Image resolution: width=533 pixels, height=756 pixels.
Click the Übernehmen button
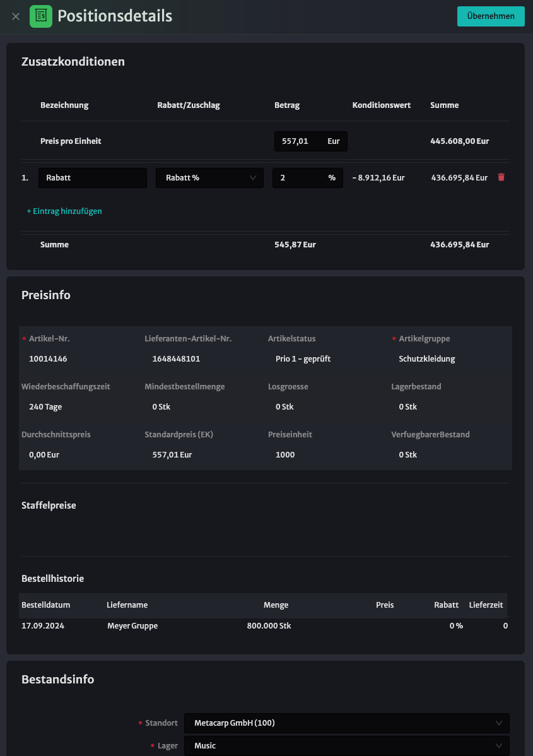[491, 16]
